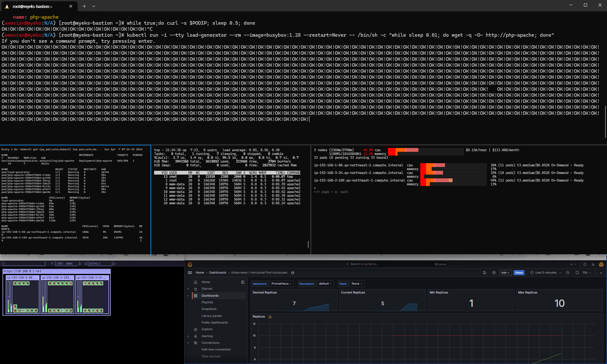Open Connections in the sidebar

click(x=210, y=343)
